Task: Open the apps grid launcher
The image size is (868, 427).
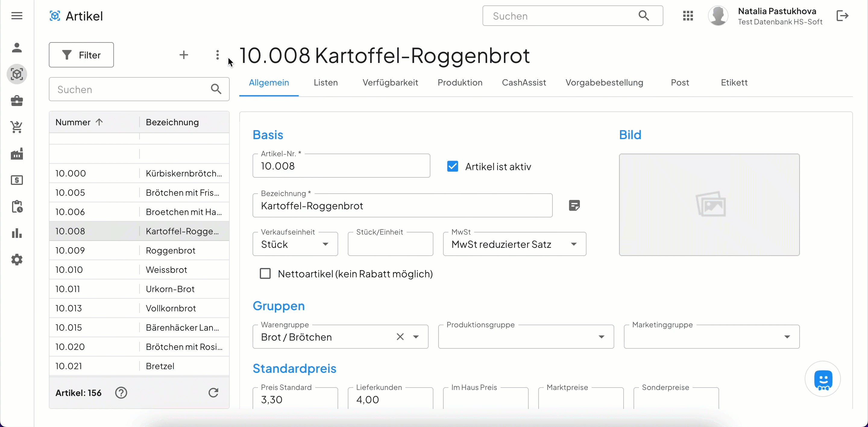Action: pos(688,16)
